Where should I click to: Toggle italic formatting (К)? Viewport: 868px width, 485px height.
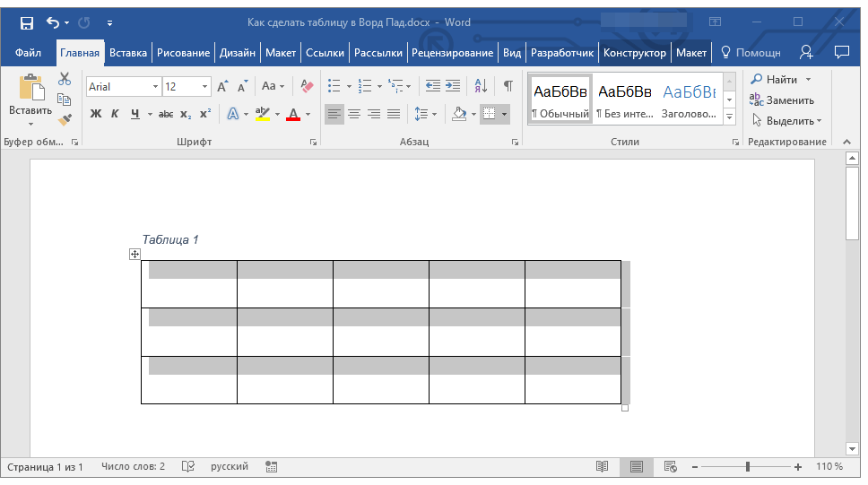pyautogui.click(x=115, y=114)
